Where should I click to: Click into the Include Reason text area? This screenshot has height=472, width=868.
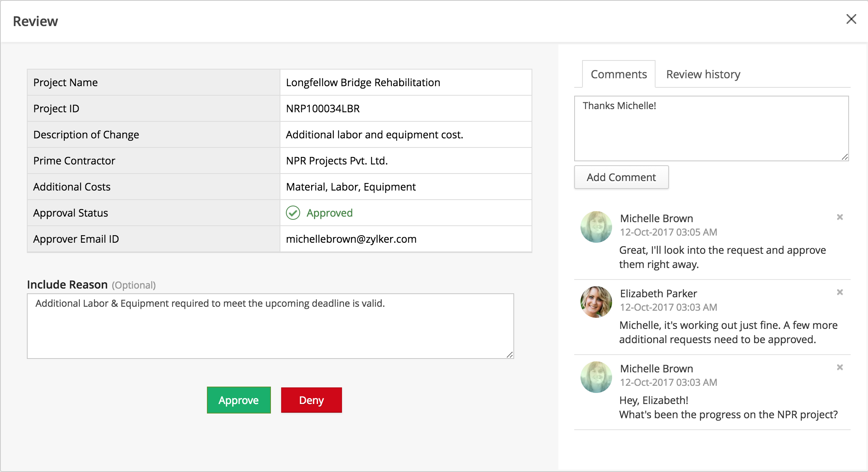[x=270, y=326]
